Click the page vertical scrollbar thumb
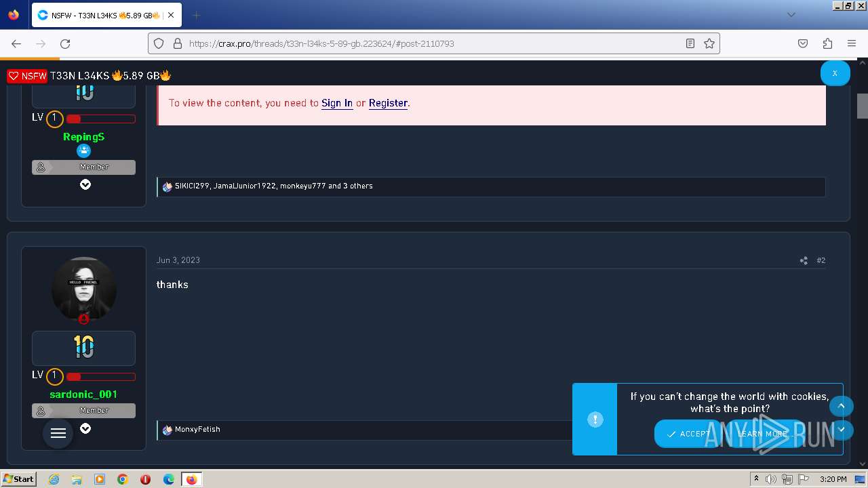The width and height of the screenshot is (868, 488). [863, 106]
